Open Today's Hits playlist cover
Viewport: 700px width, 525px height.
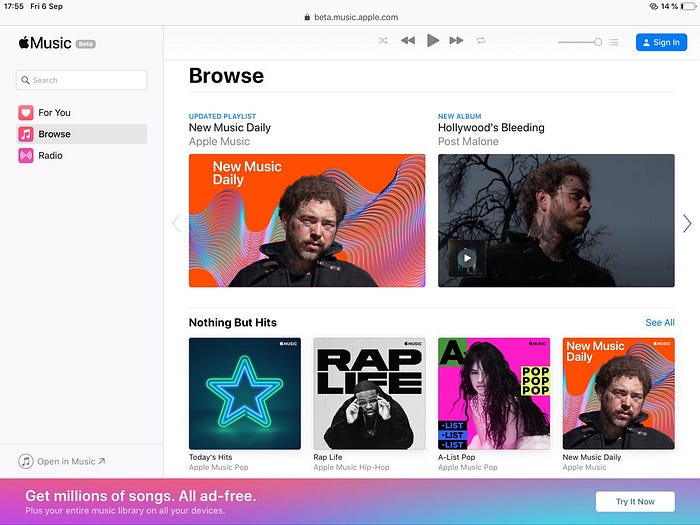pyautogui.click(x=245, y=393)
